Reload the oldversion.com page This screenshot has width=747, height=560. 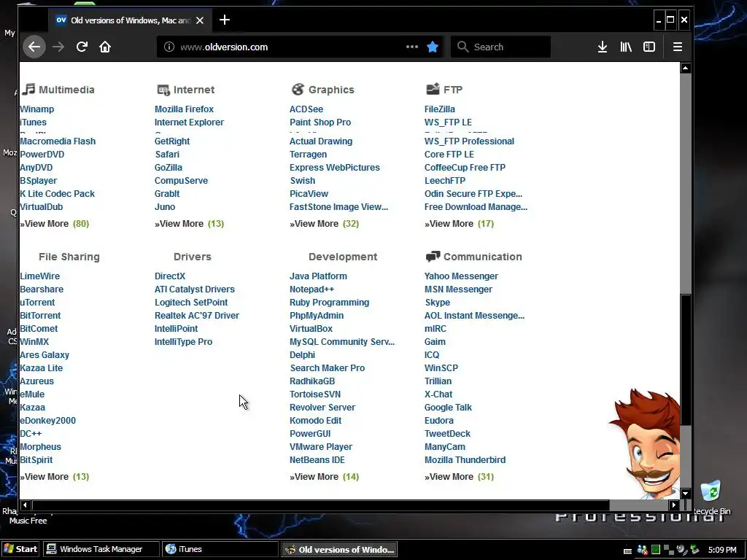click(x=82, y=47)
